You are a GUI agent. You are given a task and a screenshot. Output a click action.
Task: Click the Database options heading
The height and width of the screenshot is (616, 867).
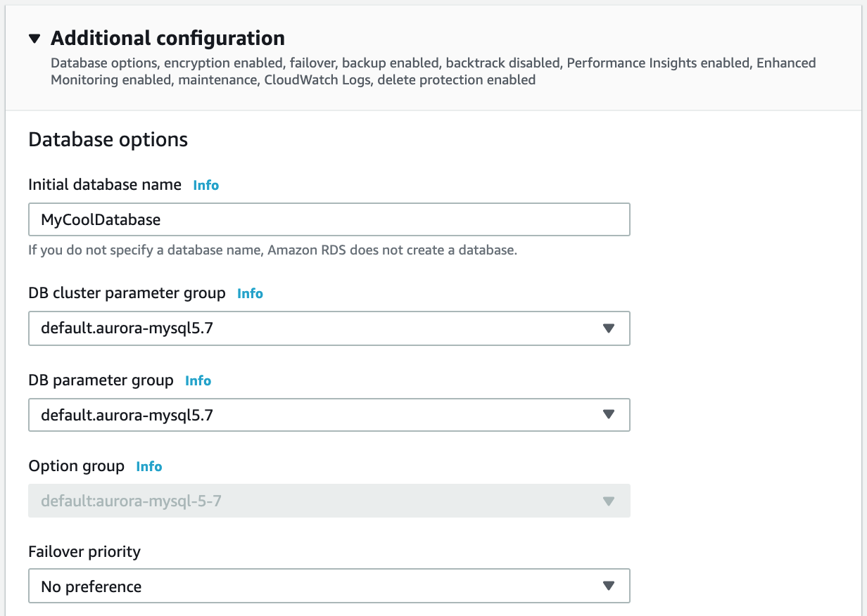point(108,139)
